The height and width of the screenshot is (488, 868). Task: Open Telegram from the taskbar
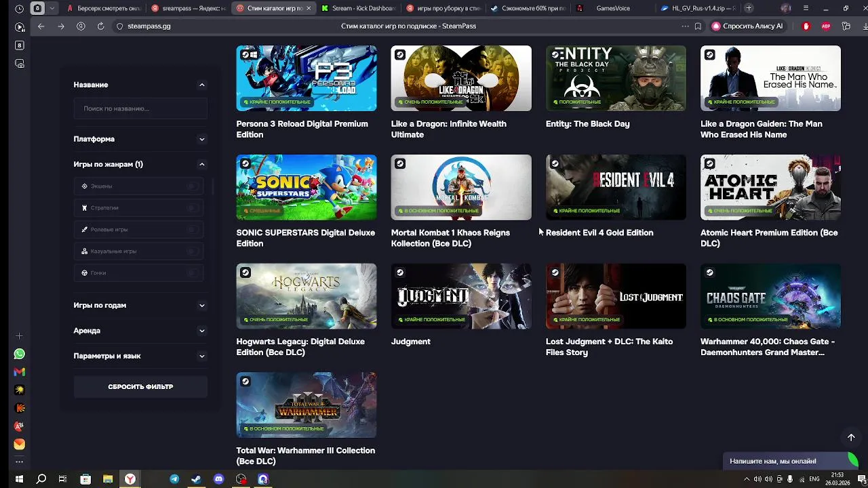[174, 479]
